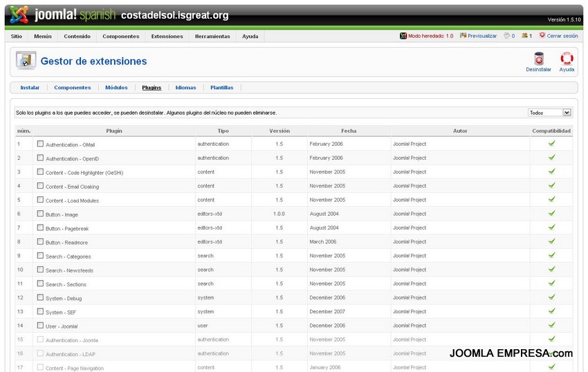The height and width of the screenshot is (372, 588).
Task: Click compatibility checkmark for Content - Email Cloaking
Action: [551, 185]
